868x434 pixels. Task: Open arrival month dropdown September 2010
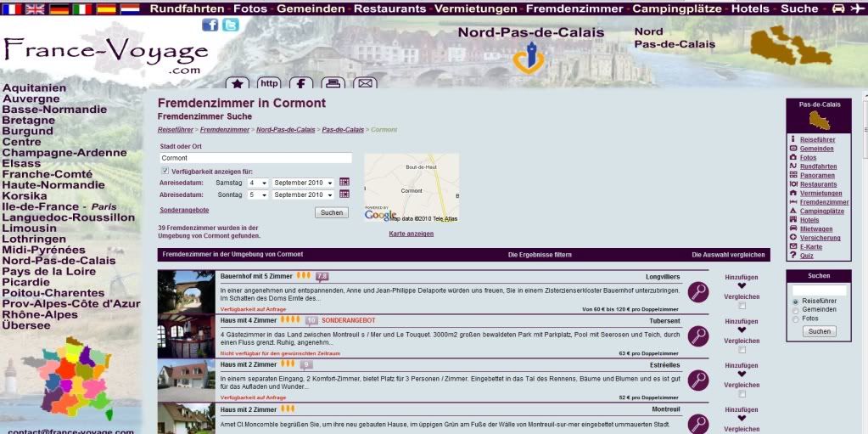[x=304, y=183]
